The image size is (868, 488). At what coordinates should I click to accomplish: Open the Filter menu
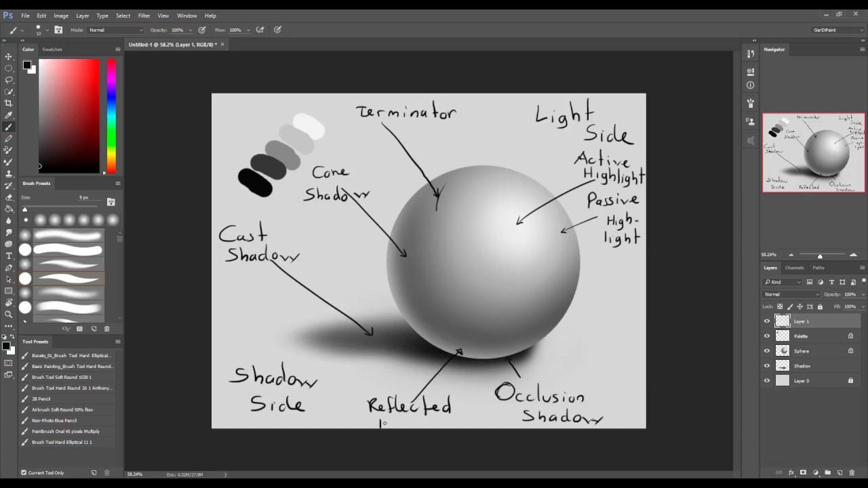tap(144, 16)
